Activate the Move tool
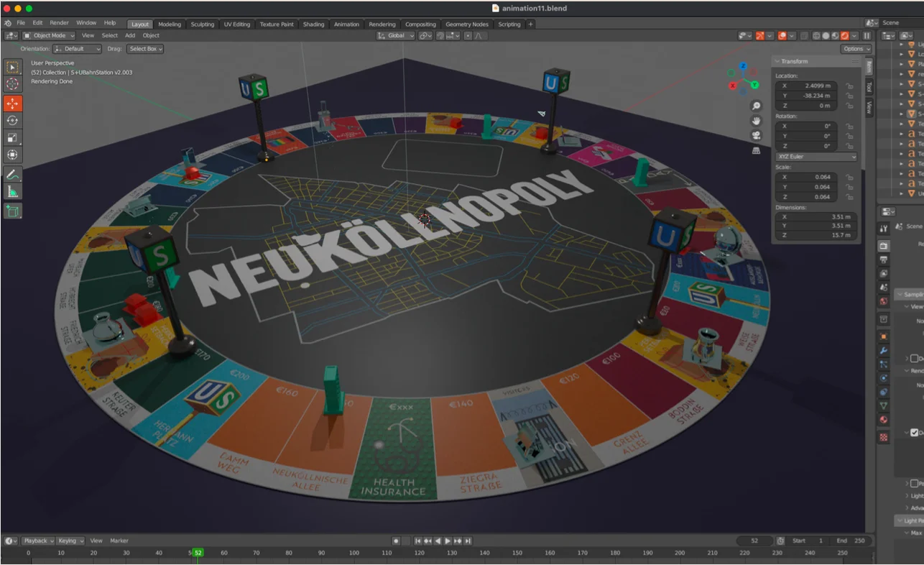Screen dimensions: 924x565 [12, 104]
